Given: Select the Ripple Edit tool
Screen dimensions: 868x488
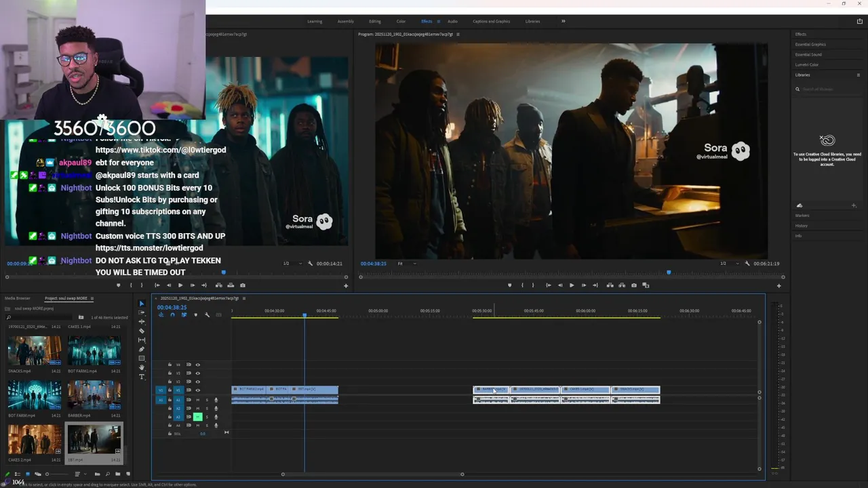Looking at the screenshot, I should (142, 322).
